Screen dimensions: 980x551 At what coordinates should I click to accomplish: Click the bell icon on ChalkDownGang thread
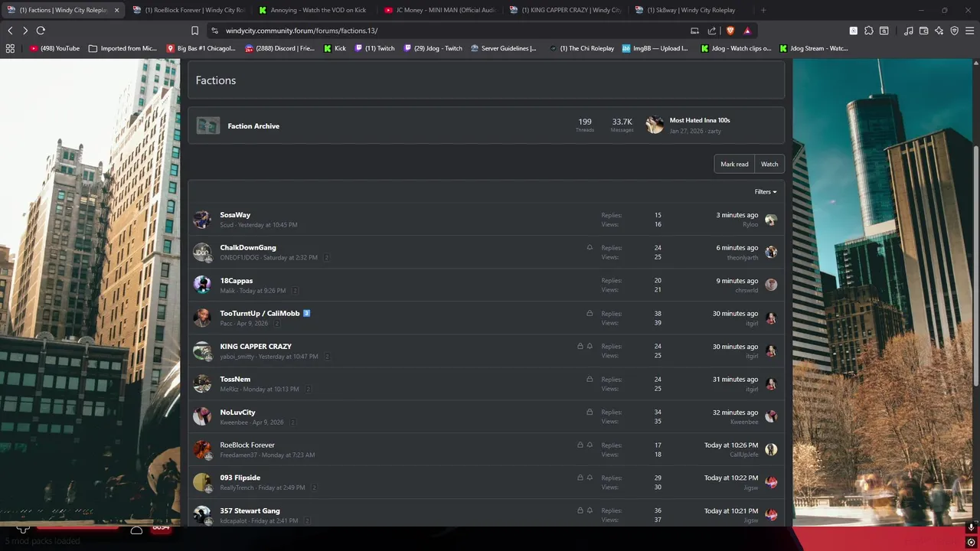tap(590, 248)
